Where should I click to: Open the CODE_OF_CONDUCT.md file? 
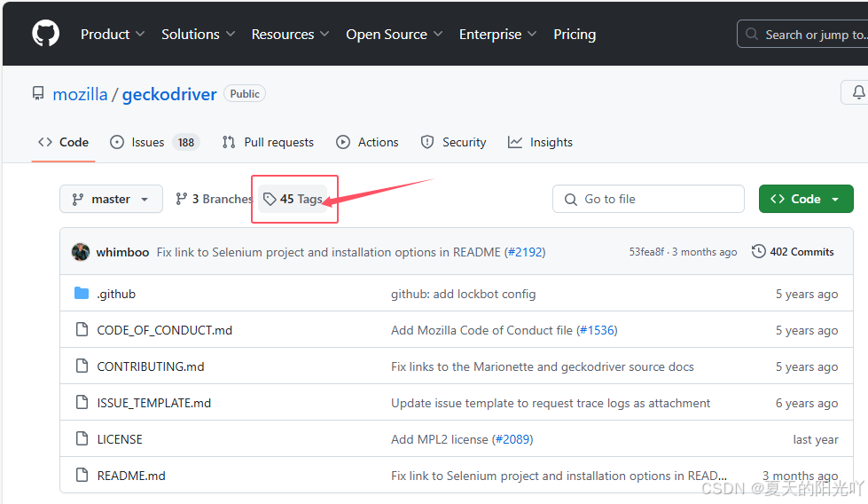click(x=164, y=330)
